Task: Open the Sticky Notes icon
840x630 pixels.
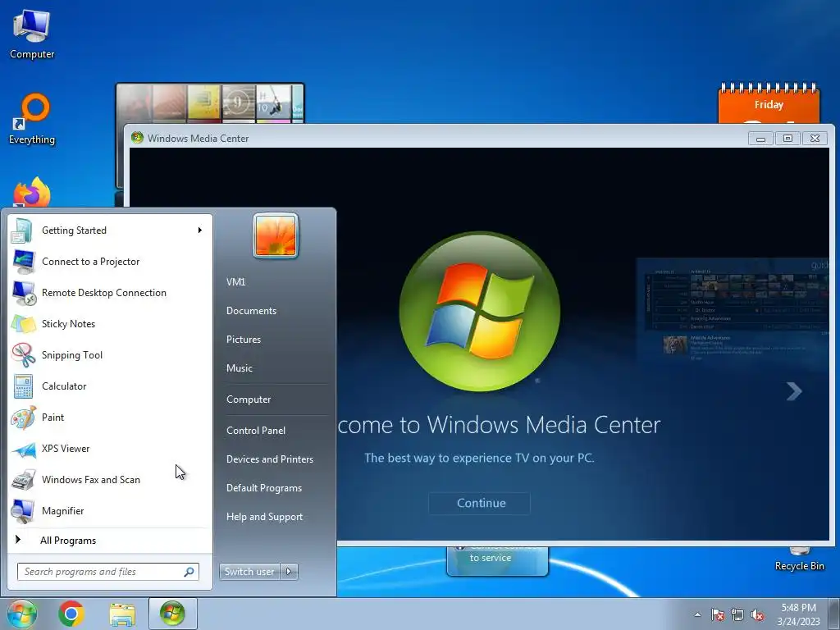Action: [x=23, y=324]
